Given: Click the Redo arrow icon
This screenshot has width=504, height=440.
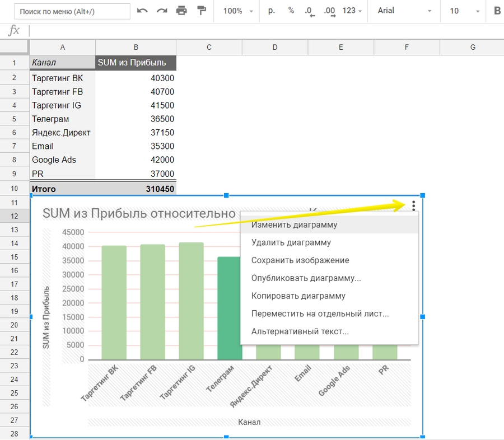Looking at the screenshot, I should click(162, 11).
